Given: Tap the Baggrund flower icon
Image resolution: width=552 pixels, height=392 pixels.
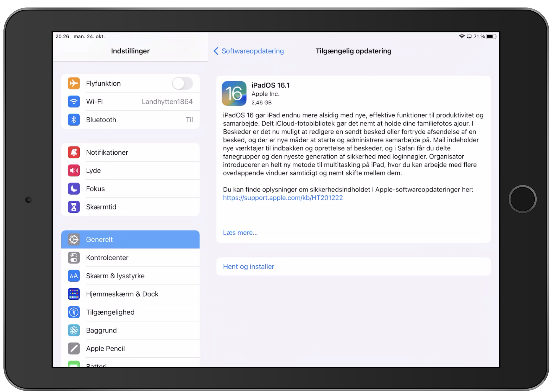Looking at the screenshot, I should pos(74,330).
